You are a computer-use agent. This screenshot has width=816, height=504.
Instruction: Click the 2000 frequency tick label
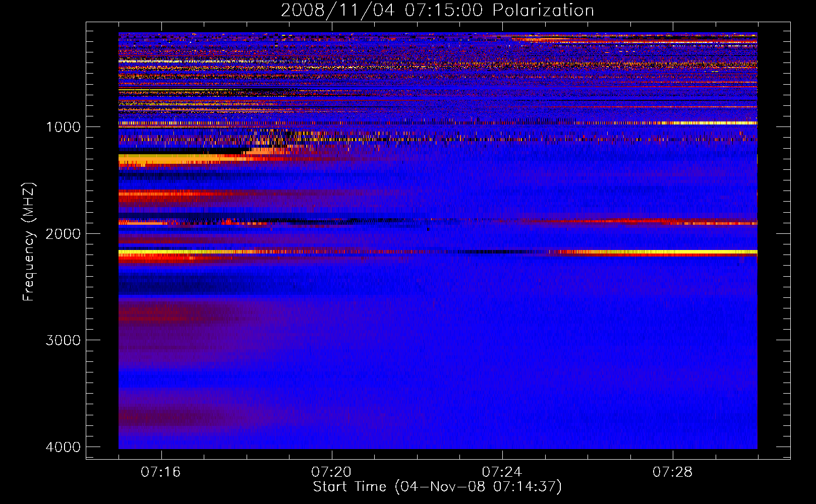pos(63,233)
